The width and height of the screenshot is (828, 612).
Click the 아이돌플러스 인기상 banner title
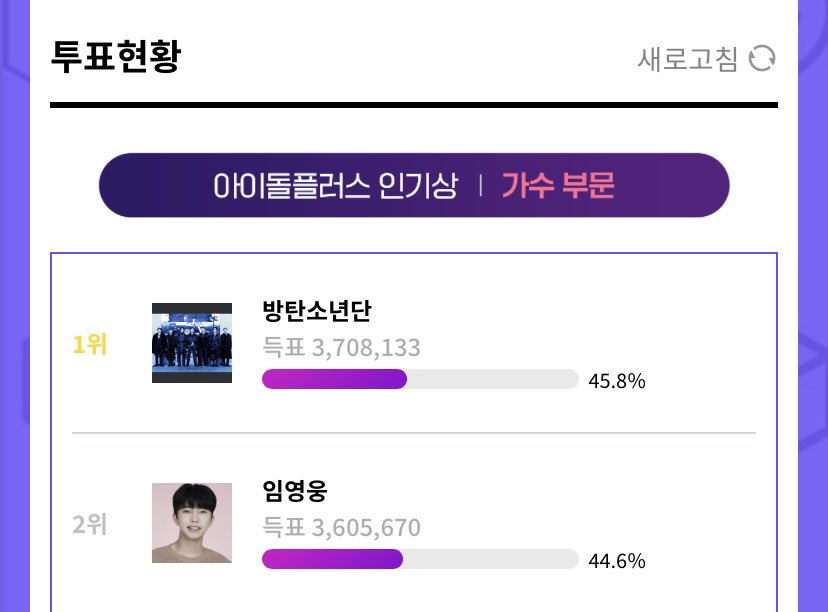pyautogui.click(x=335, y=186)
